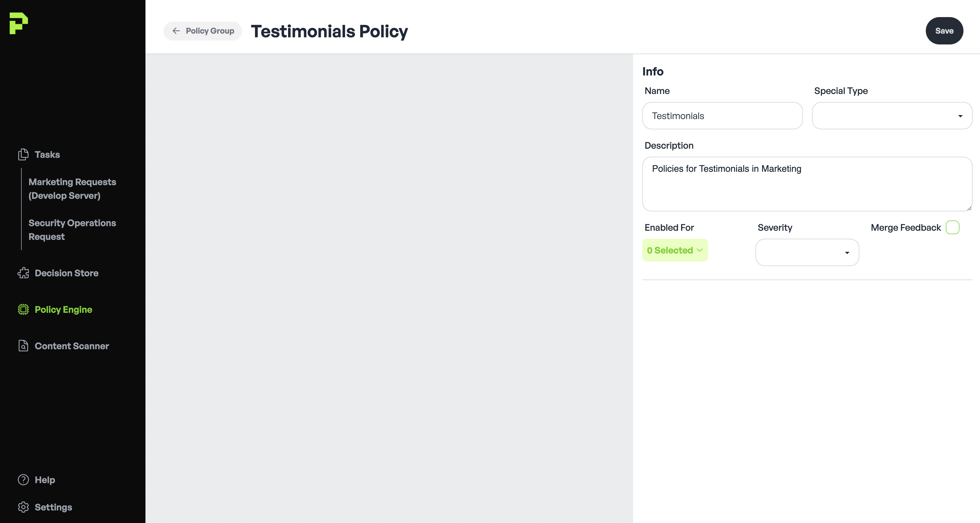Click the Name field containing Testimonials

tap(722, 116)
